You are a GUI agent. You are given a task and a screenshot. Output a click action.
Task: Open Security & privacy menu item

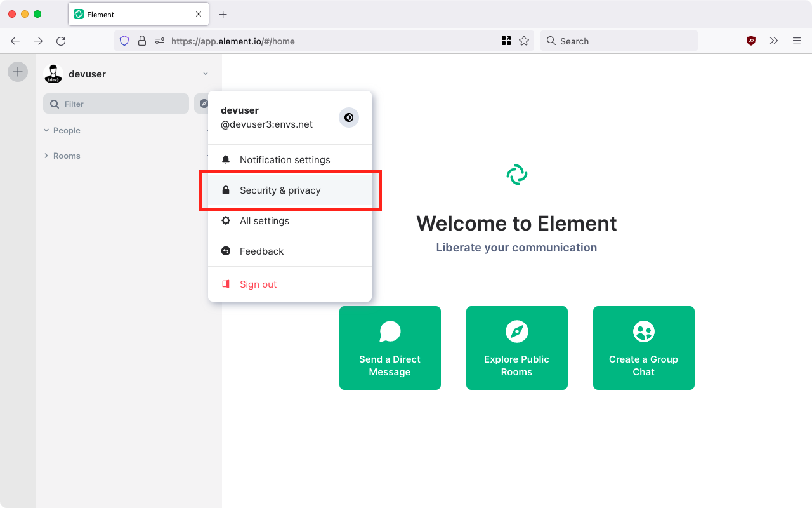click(290, 190)
